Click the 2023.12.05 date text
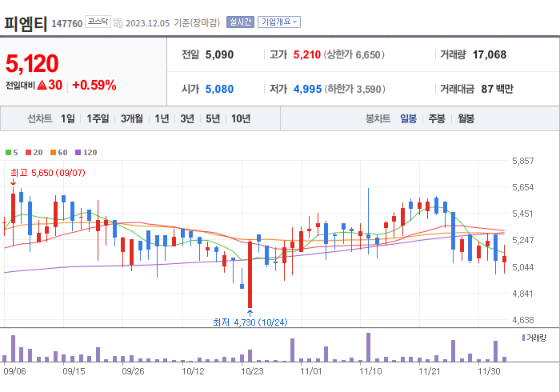The image size is (560, 392). (147, 23)
